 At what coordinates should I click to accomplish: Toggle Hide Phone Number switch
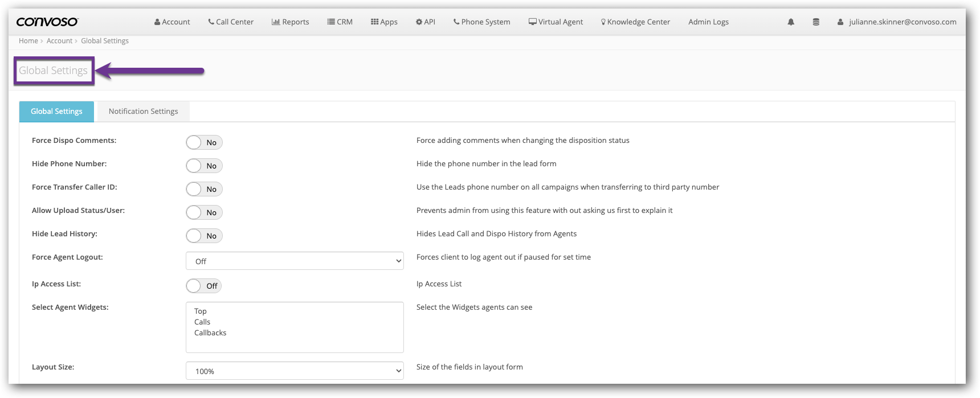204,166
